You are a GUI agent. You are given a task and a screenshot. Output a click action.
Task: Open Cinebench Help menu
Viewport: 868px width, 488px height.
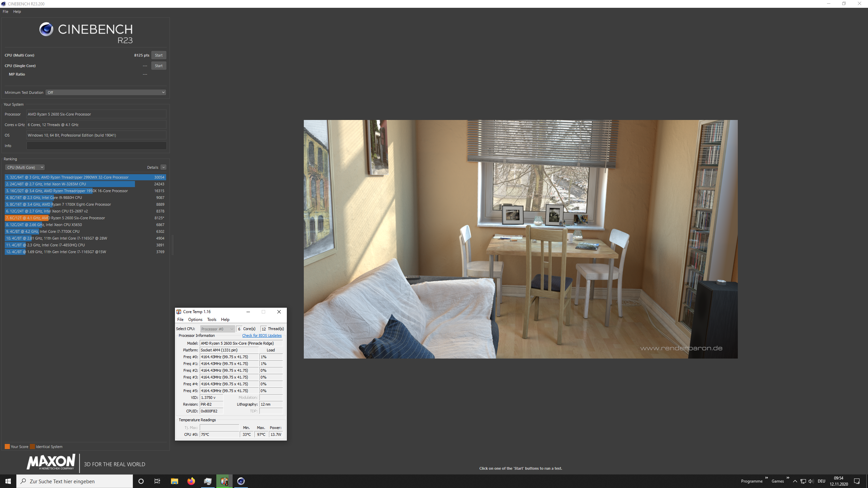17,12
